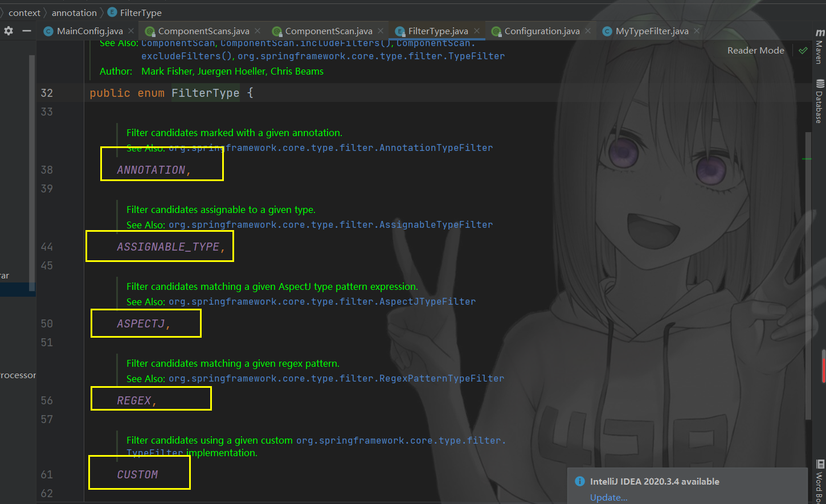Screen dimensions: 826x504
Task: Click Configuration.java annotation icon
Action: tap(496, 31)
